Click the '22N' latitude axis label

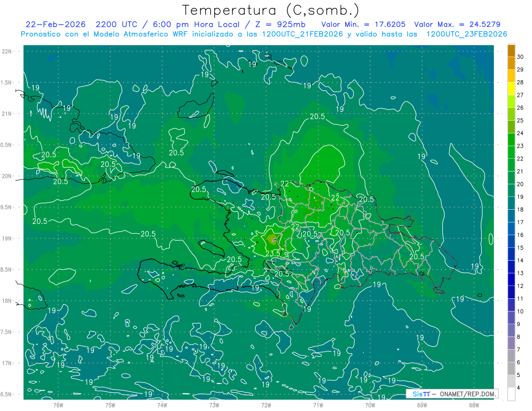pyautogui.click(x=7, y=51)
